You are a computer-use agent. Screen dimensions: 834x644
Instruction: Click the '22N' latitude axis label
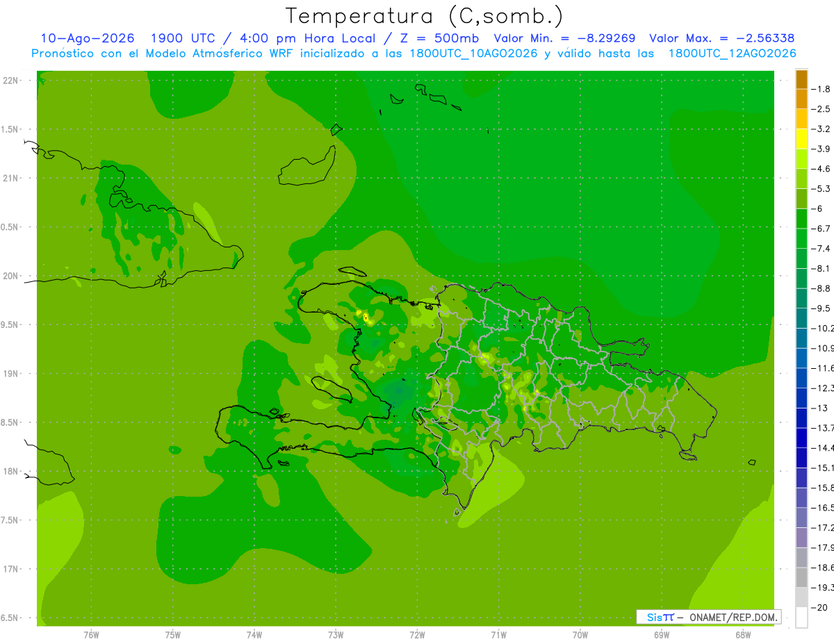12,81
